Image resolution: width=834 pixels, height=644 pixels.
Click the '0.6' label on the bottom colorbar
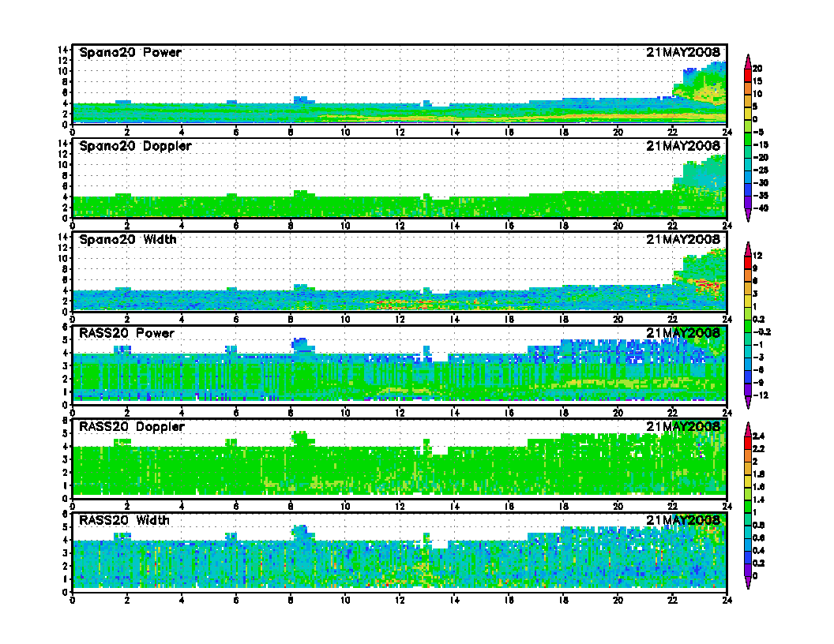point(759,537)
